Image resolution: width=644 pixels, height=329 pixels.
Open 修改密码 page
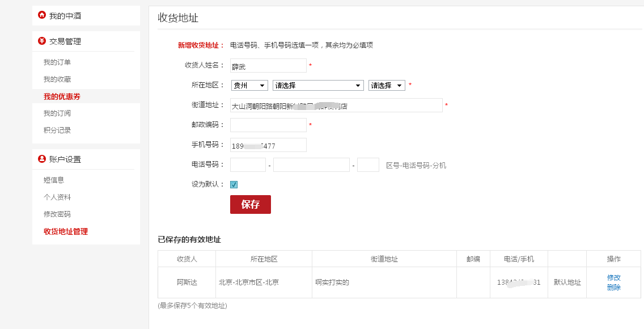(x=57, y=214)
